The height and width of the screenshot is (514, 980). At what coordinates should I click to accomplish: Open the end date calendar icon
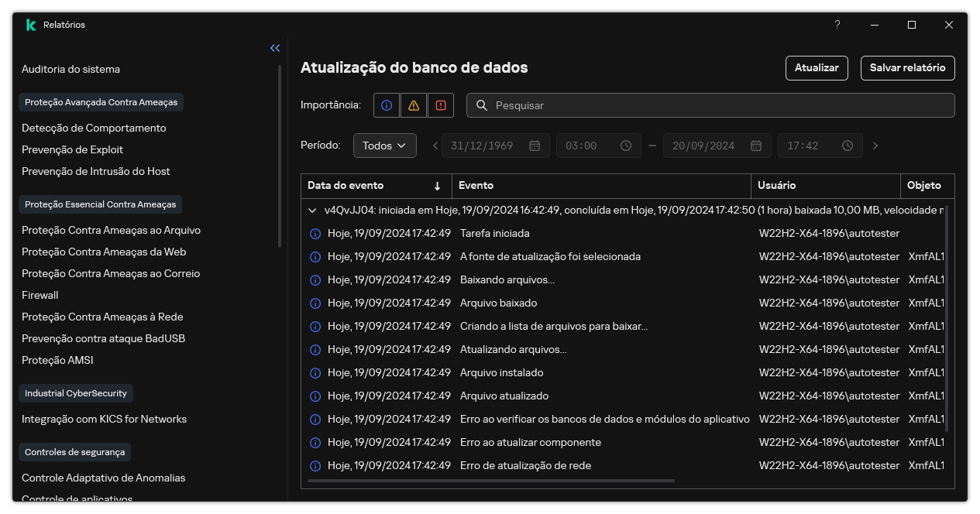(x=755, y=145)
